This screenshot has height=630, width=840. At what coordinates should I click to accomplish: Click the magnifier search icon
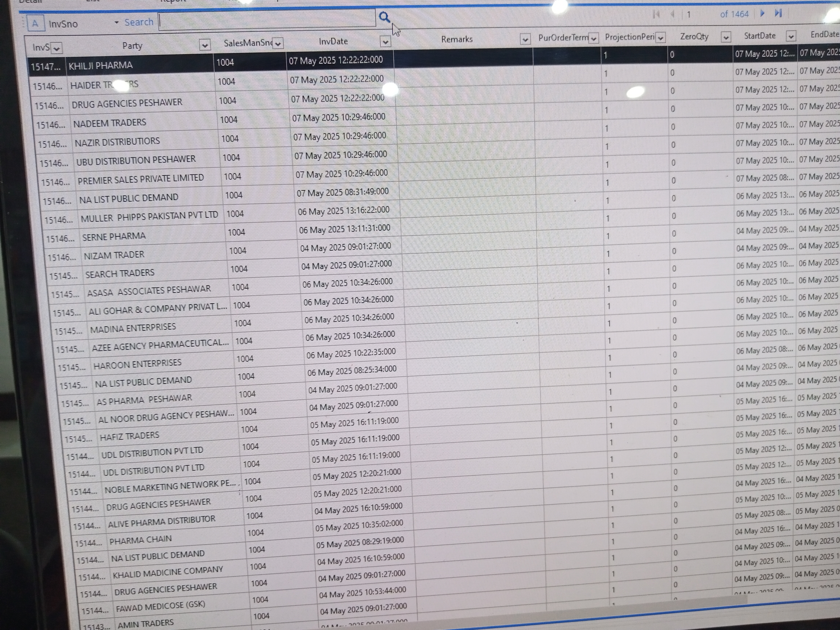384,17
